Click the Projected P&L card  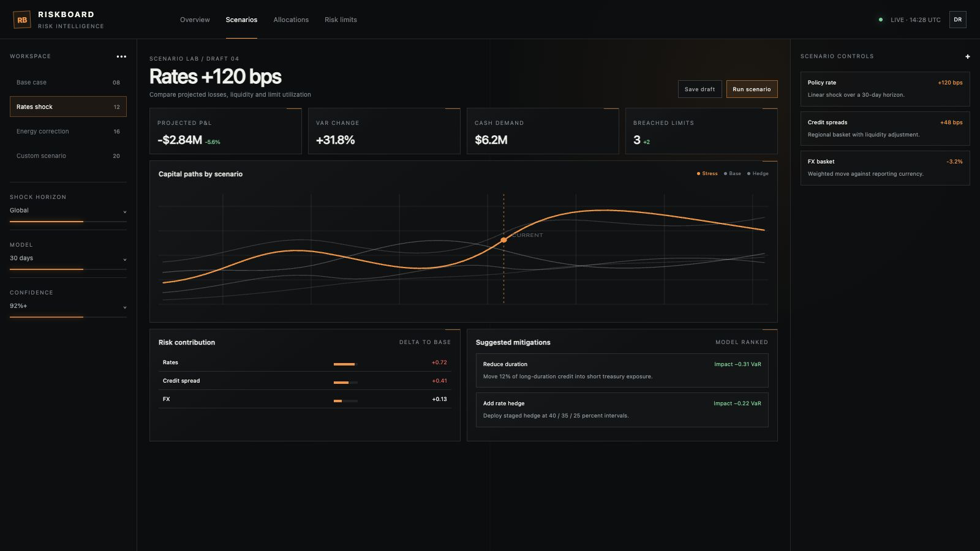[x=225, y=131]
